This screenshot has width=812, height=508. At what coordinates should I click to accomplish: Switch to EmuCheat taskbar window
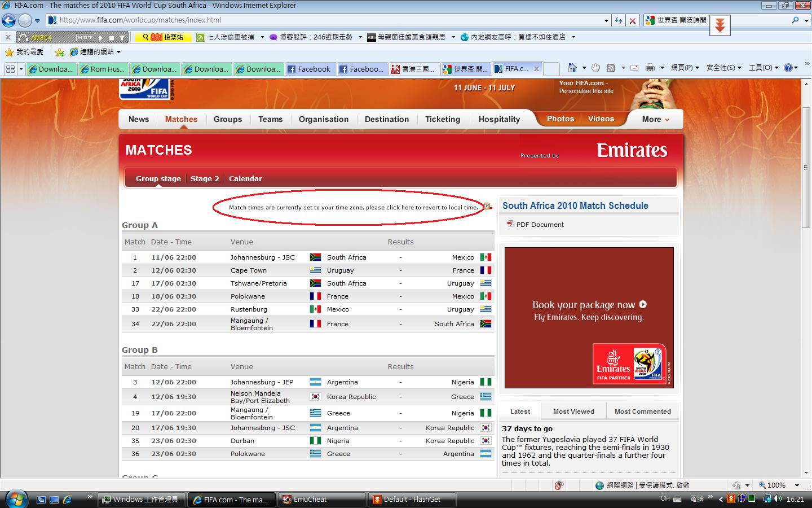pyautogui.click(x=322, y=500)
